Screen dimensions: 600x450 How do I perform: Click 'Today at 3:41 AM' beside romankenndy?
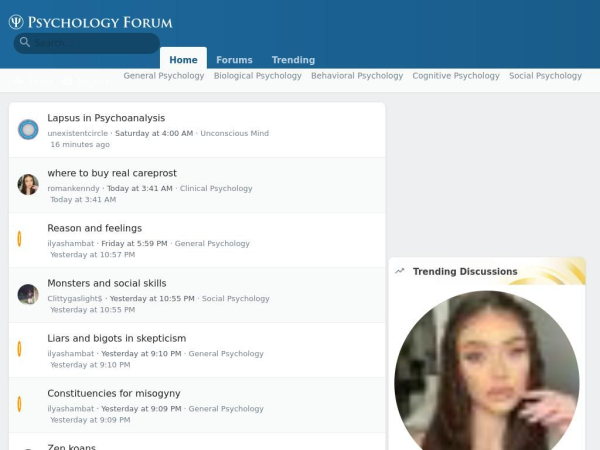pos(140,188)
